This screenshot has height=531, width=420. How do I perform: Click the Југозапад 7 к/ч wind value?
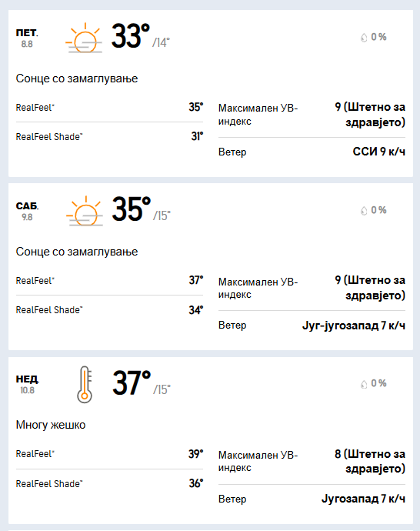coord(363,499)
